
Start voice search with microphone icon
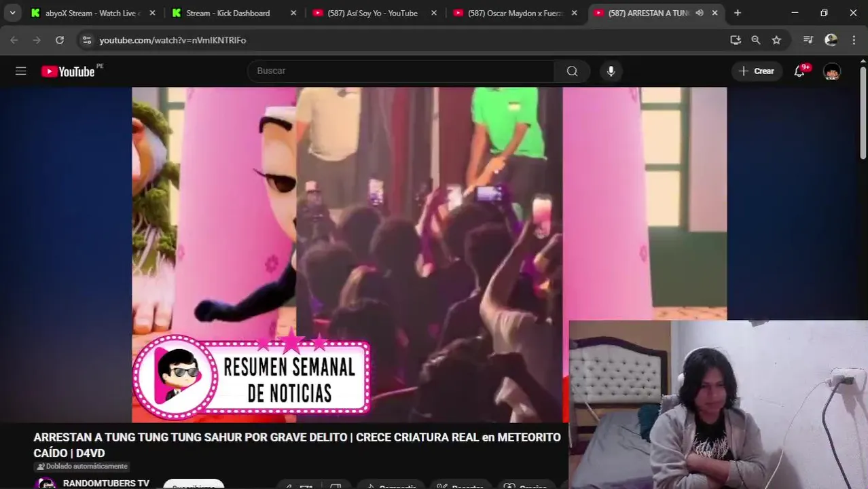611,71
